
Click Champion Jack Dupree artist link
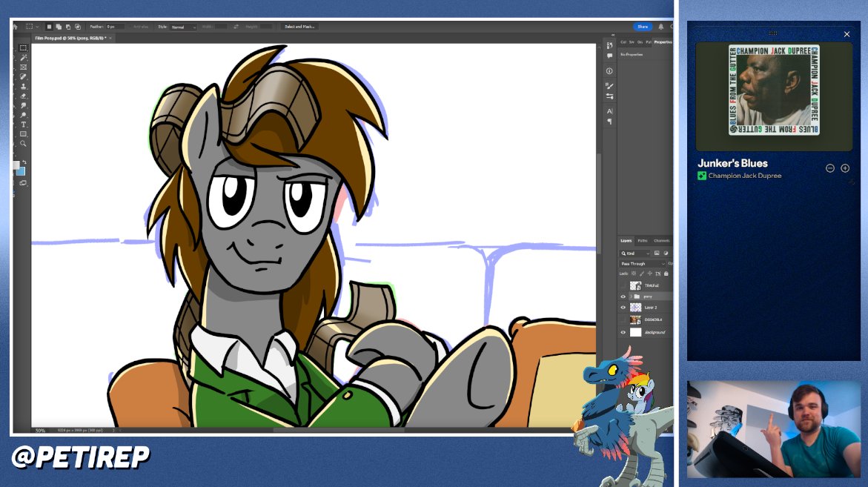pos(744,176)
